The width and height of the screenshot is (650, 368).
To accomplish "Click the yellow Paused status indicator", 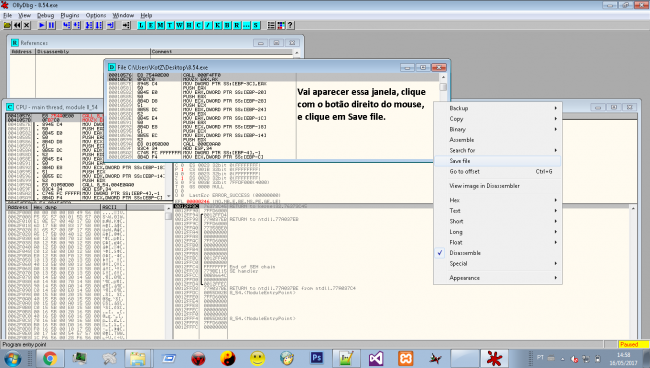I will (633, 344).
